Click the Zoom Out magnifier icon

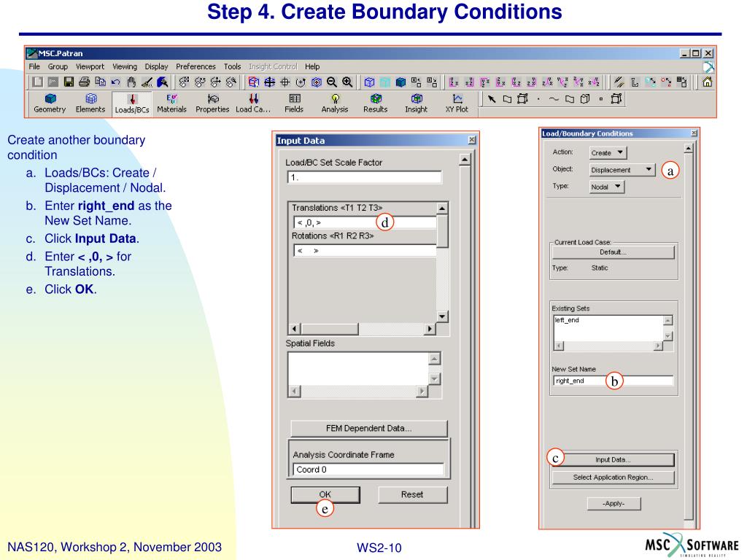[x=332, y=82]
